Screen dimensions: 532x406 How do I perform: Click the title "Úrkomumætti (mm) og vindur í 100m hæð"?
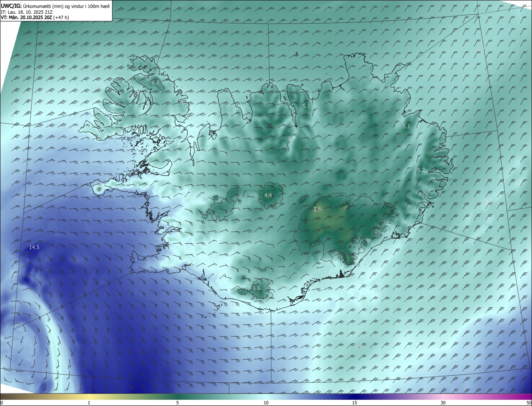pos(66,5)
